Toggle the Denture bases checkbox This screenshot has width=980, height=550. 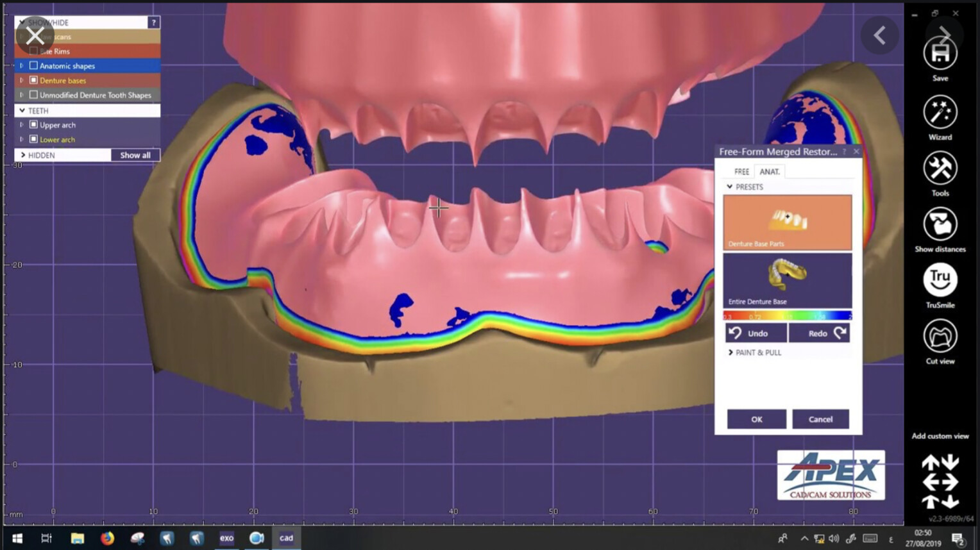coord(34,81)
